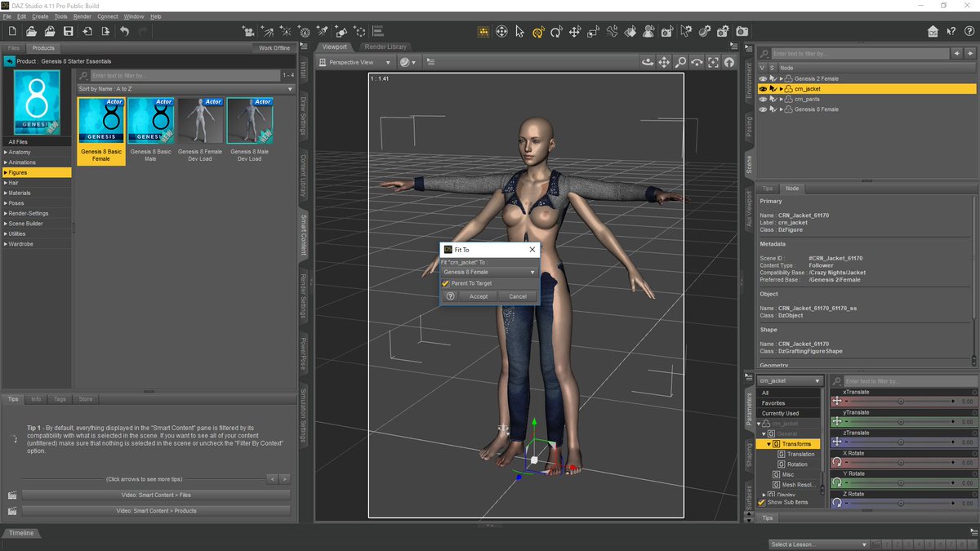Click the viewport Orbit control icon

tap(648, 62)
